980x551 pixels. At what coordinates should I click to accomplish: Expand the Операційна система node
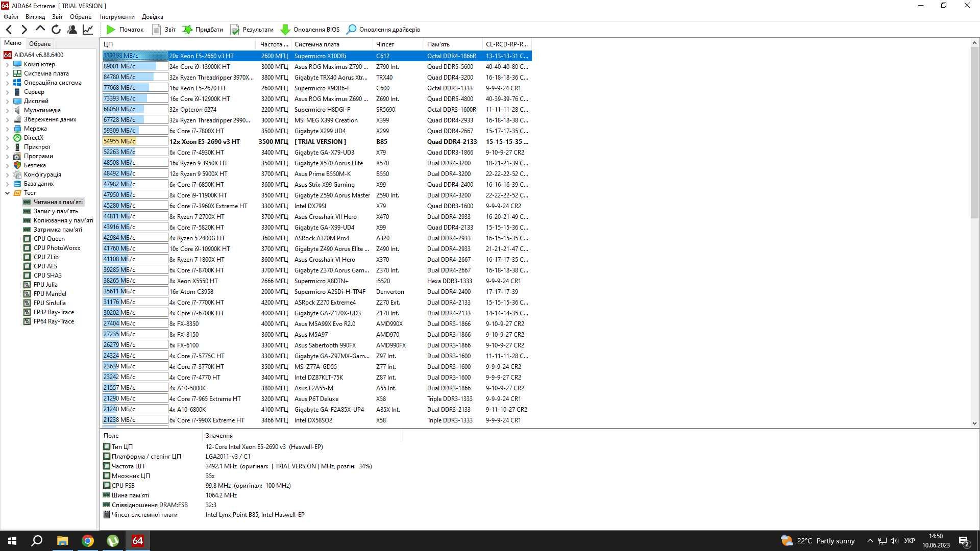(7, 83)
